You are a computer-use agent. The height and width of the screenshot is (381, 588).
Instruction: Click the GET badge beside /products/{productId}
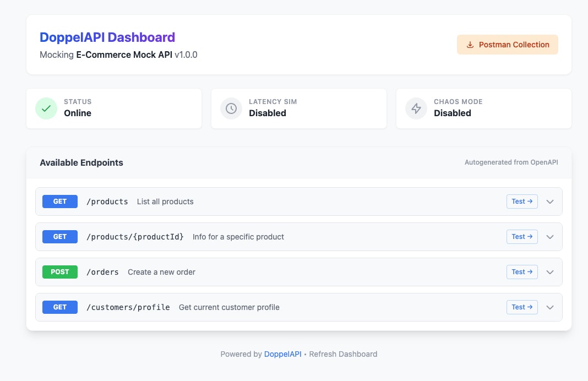pyautogui.click(x=59, y=237)
